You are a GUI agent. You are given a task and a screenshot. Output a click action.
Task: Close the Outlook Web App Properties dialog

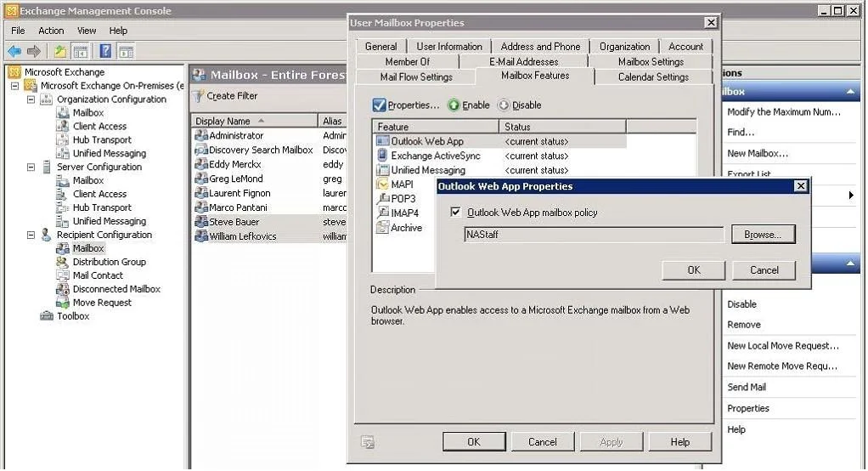800,185
